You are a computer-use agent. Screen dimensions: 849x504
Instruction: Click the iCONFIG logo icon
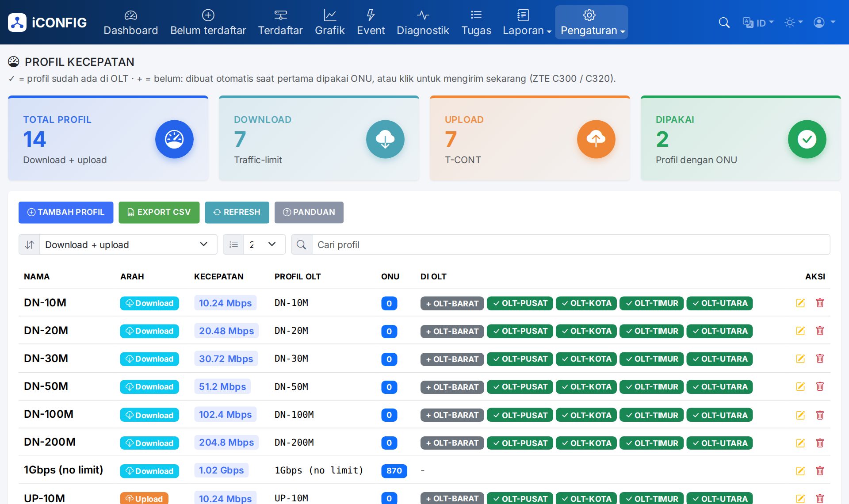(x=17, y=23)
